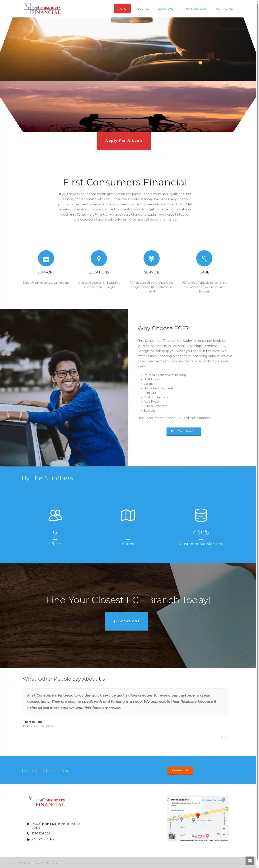Click the First Consumers Financial header logo

[42, 9]
